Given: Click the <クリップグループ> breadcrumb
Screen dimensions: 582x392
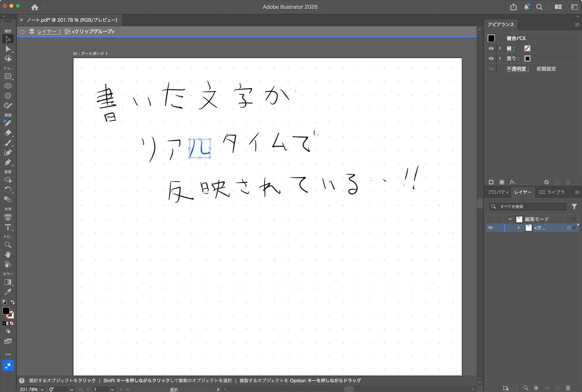Looking at the screenshot, I should click(x=93, y=31).
